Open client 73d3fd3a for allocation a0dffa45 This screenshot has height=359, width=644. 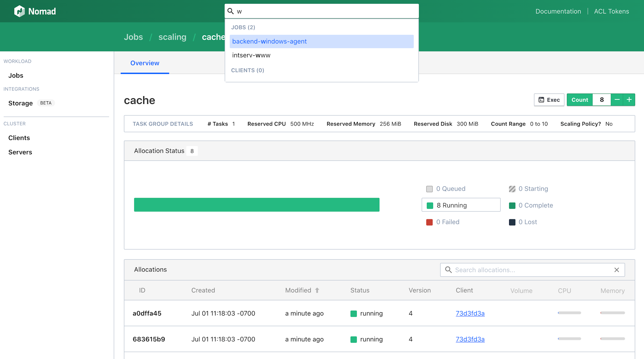coord(470,313)
